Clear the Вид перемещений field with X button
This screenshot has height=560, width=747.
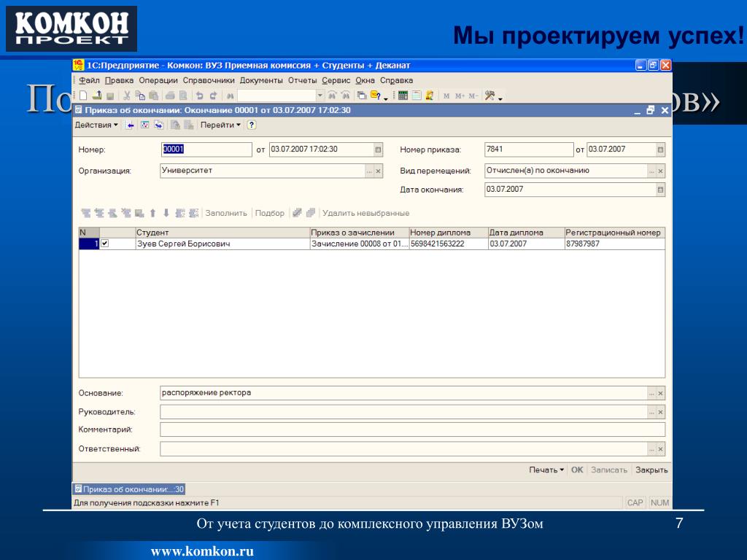click(x=660, y=171)
